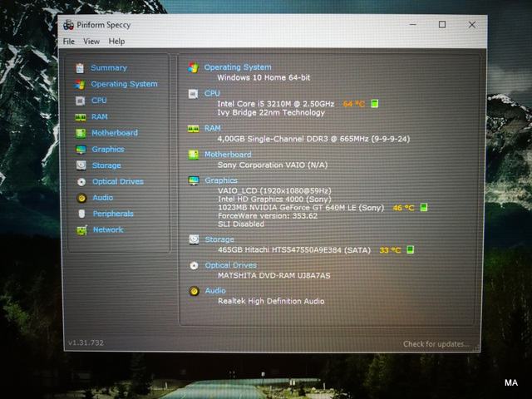Show RAM details from sidebar
The height and width of the screenshot is (399, 532).
point(100,116)
